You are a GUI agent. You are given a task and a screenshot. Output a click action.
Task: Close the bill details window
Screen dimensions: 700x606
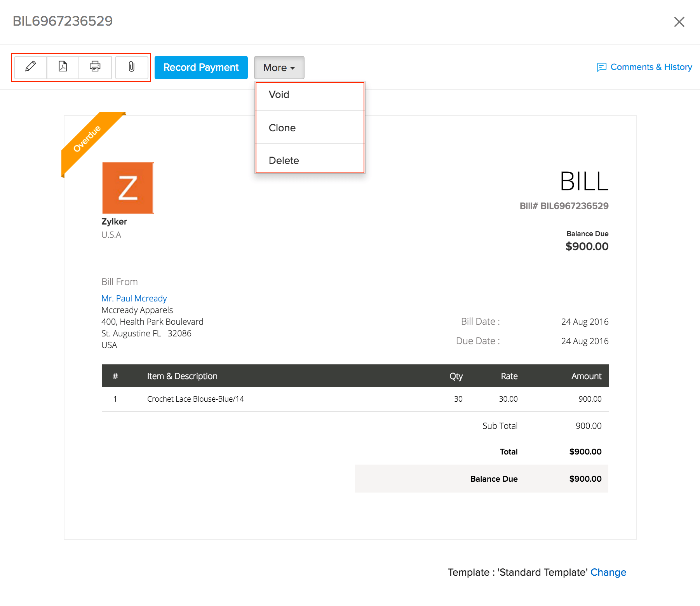679,22
